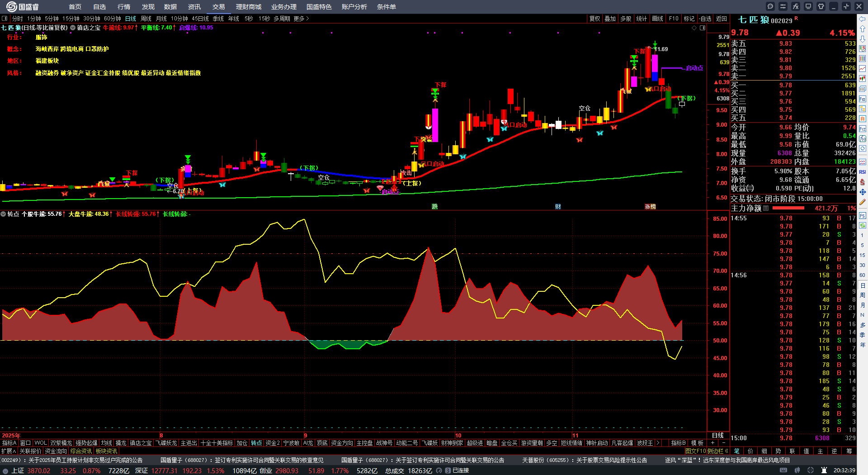
Task: Open the settings sliders icon in title bar
Action: [783, 6]
